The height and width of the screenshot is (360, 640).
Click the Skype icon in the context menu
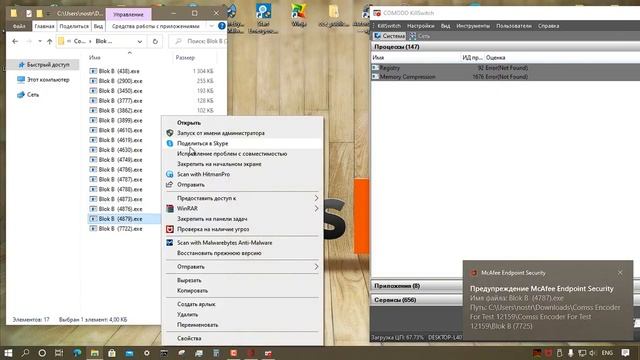click(x=170, y=143)
